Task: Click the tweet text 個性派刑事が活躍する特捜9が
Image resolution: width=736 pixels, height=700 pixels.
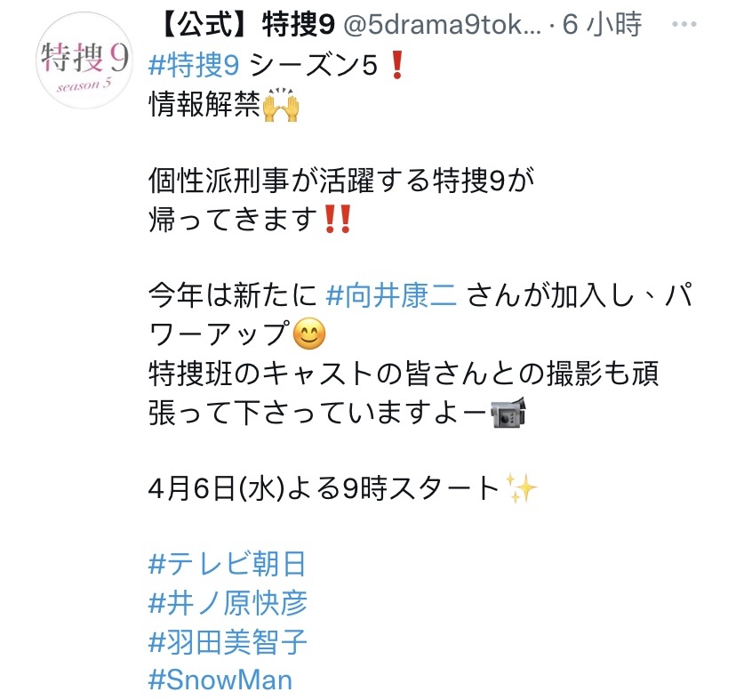Action: point(341,181)
